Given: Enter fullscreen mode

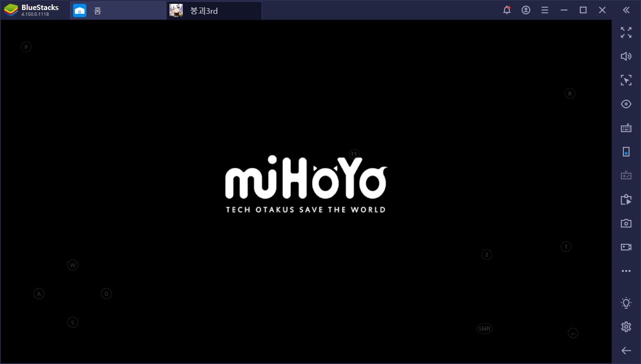Looking at the screenshot, I should (x=626, y=32).
